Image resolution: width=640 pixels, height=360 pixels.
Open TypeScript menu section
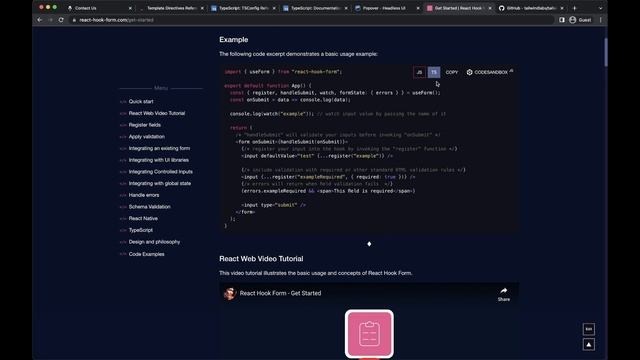coord(140,230)
